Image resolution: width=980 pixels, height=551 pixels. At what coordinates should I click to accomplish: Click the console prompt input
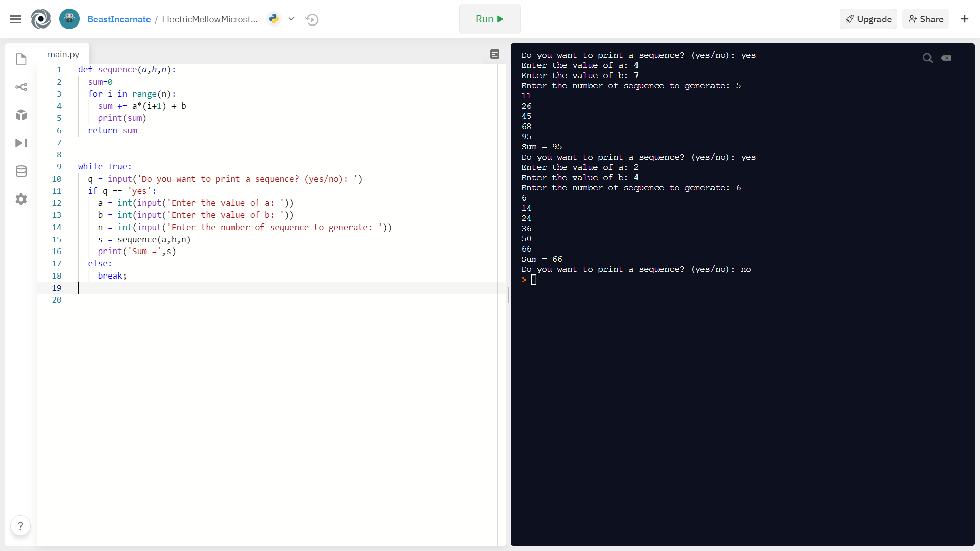click(x=534, y=280)
